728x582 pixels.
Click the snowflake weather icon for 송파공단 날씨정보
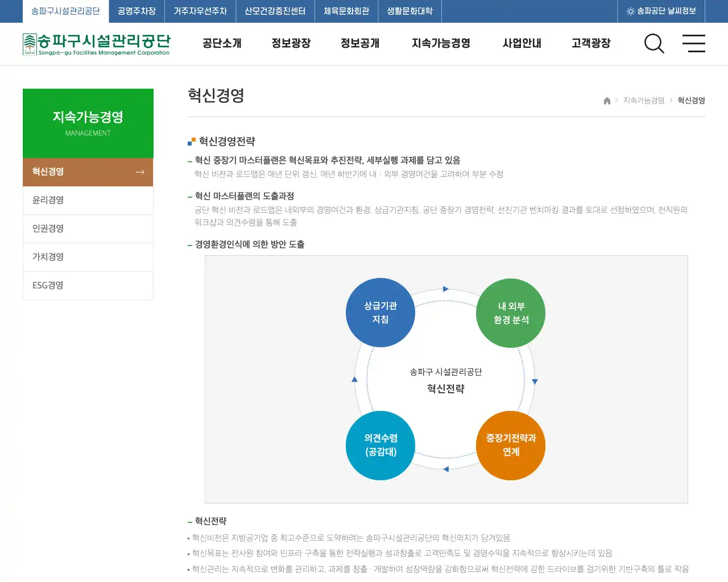click(x=630, y=11)
